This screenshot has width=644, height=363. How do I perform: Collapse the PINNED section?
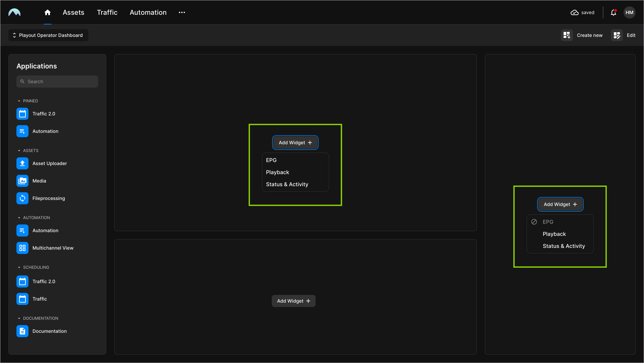pyautogui.click(x=19, y=101)
